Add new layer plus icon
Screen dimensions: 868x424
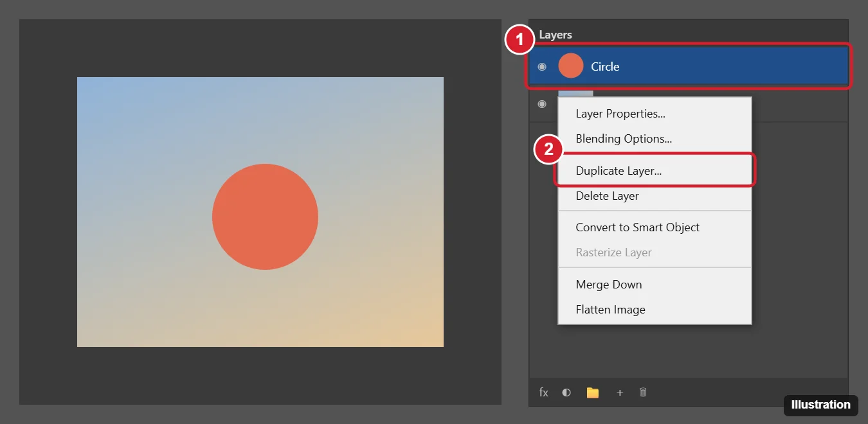click(x=620, y=393)
